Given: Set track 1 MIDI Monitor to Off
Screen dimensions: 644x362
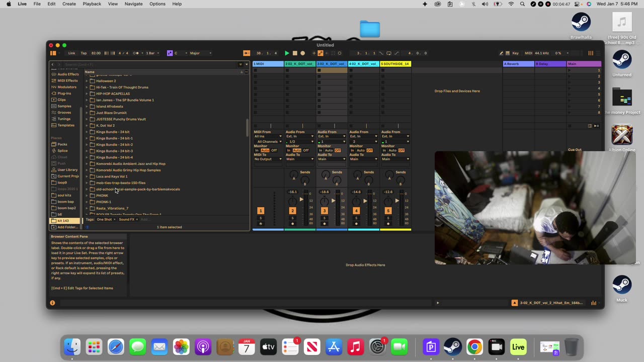Looking at the screenshot, I should pyautogui.click(x=274, y=150).
